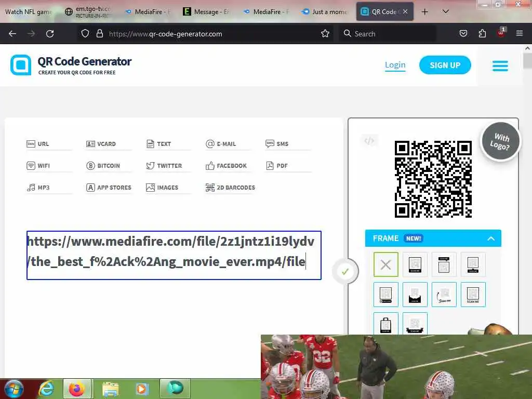Click the picture-in-picture football video
Image resolution: width=532 pixels, height=399 pixels.
[x=396, y=367]
